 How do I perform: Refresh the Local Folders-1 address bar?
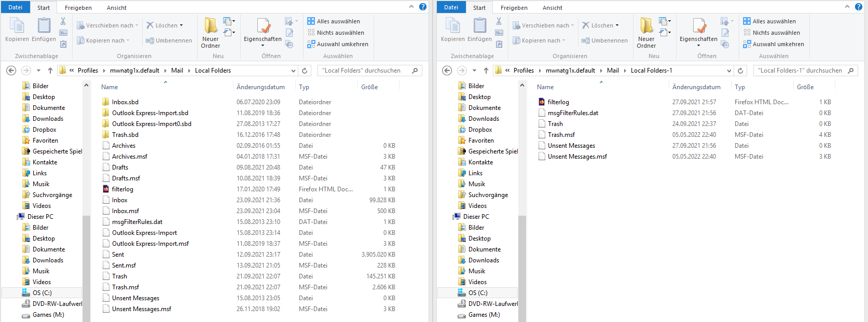click(x=740, y=71)
